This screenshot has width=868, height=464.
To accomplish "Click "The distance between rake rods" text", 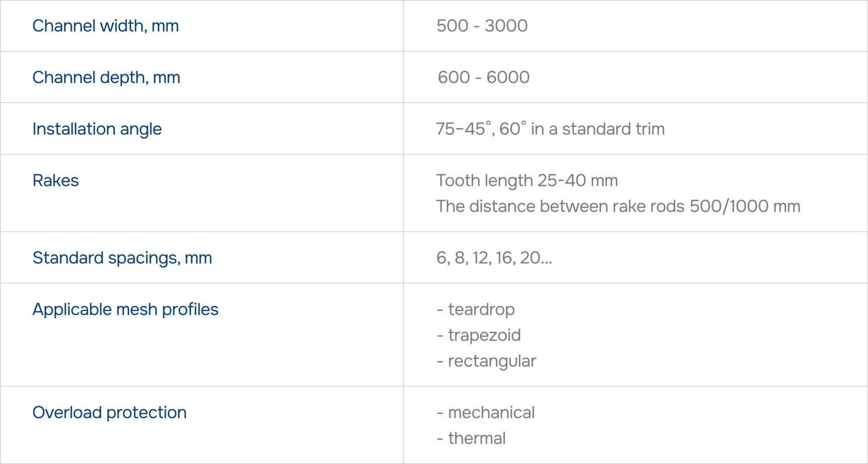I will pos(561,207).
